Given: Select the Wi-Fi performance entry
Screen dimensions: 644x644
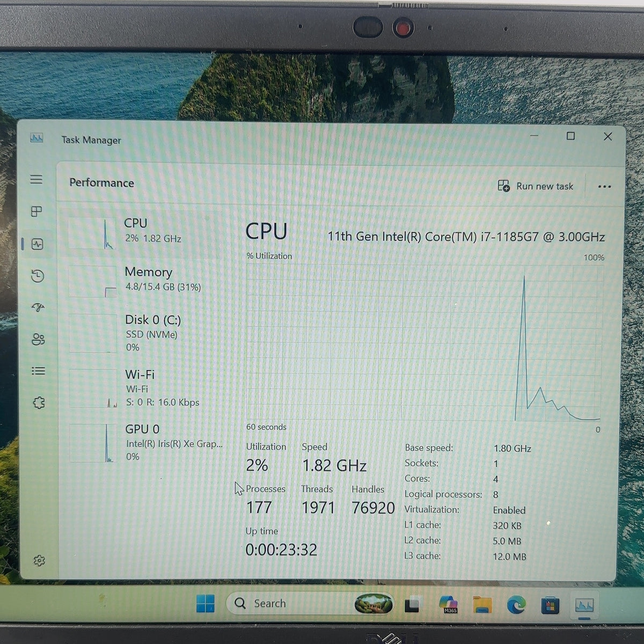Looking at the screenshot, I should click(x=145, y=389).
